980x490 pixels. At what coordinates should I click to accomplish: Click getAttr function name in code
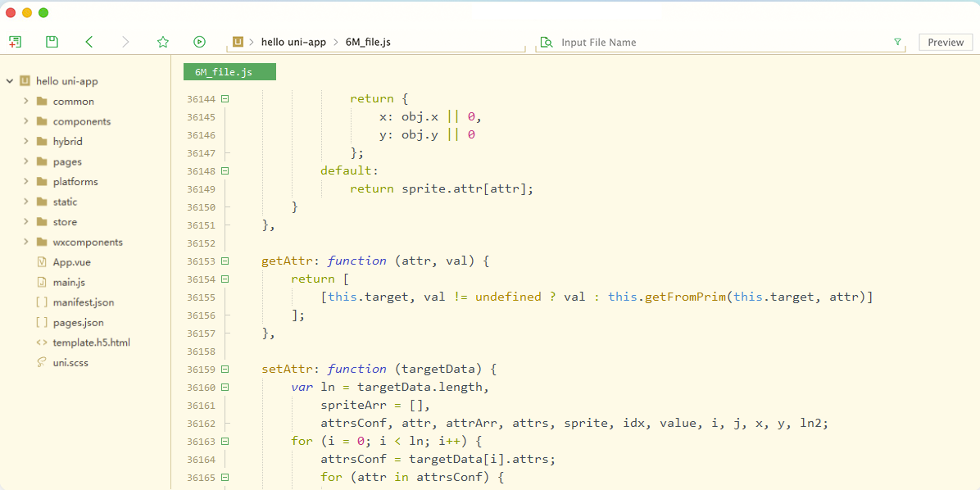coord(287,261)
